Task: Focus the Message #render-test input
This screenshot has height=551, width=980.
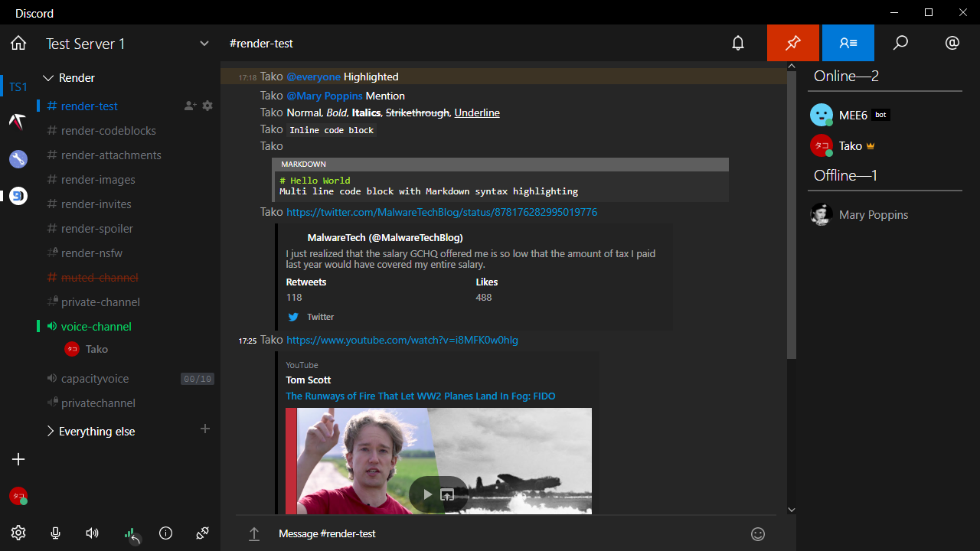Action: [509, 533]
